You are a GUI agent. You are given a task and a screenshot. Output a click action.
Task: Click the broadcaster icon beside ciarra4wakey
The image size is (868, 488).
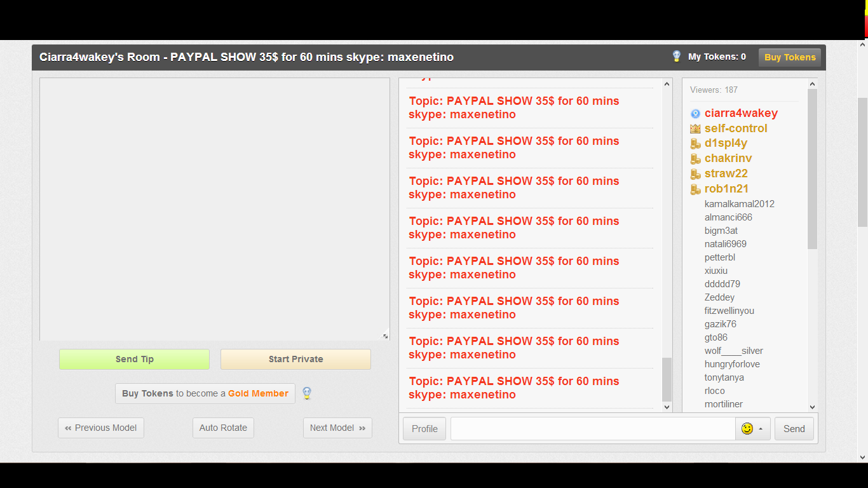[695, 114]
